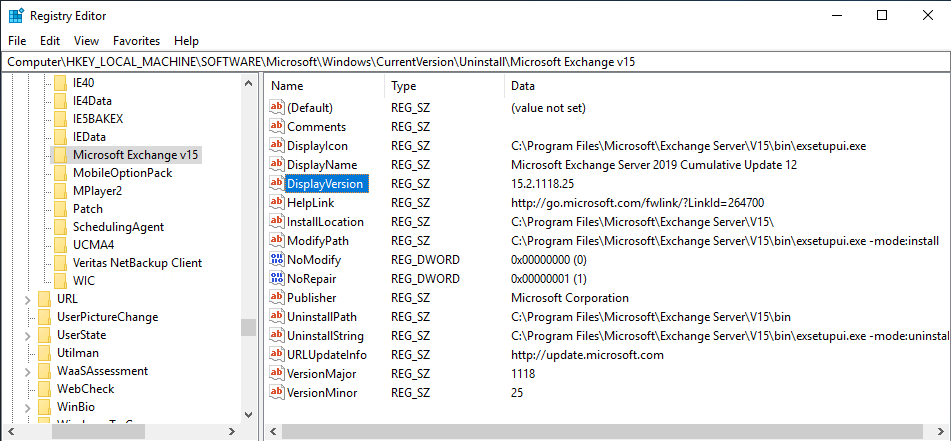Image resolution: width=951 pixels, height=441 pixels.
Task: Click the string icon beside UninstallString
Action: pyautogui.click(x=277, y=336)
